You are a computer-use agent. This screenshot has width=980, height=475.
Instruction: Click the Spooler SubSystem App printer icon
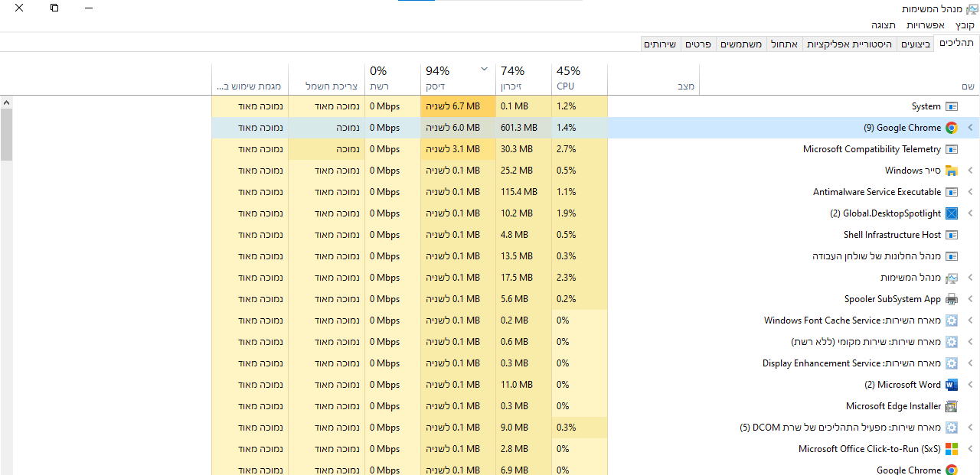coord(952,299)
